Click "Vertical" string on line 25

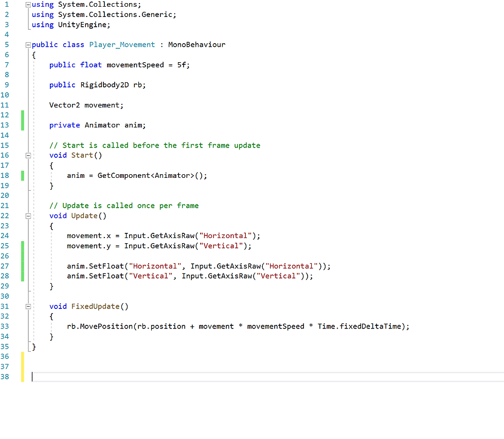tap(221, 246)
